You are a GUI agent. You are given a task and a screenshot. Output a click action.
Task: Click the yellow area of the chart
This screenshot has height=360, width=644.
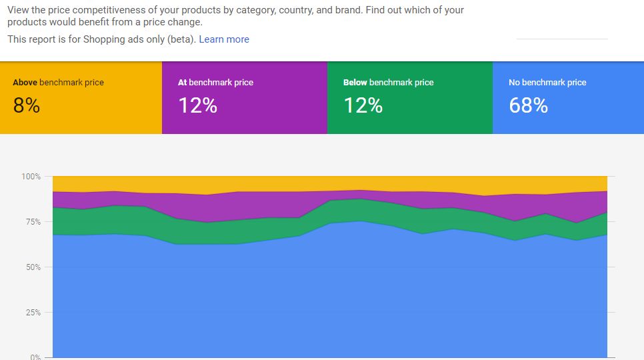330,183
